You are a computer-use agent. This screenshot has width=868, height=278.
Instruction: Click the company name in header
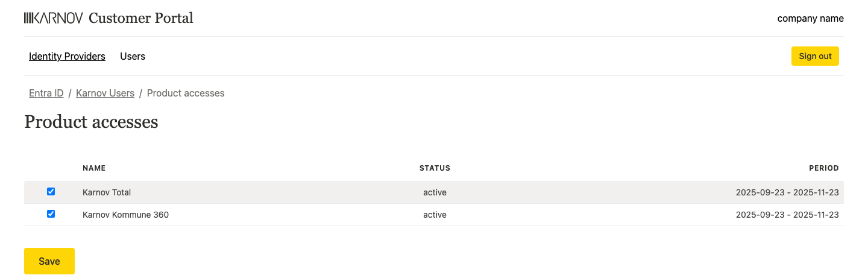[x=810, y=19]
